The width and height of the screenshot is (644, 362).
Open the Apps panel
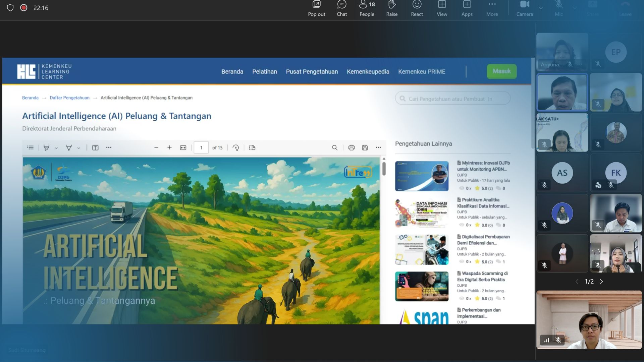pyautogui.click(x=467, y=8)
